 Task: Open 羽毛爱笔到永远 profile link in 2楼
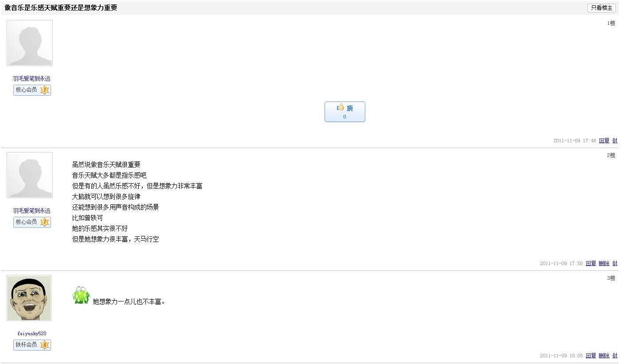[31, 211]
